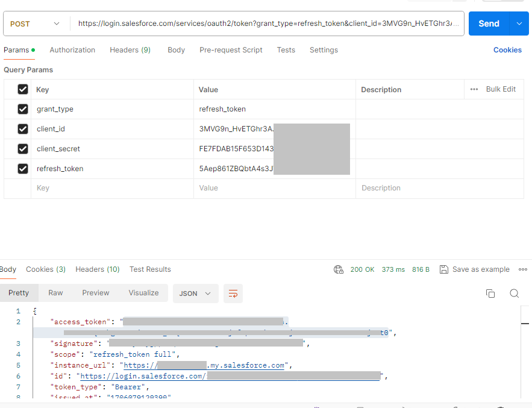
Task: Click the empty new Description input field
Action: (440, 188)
